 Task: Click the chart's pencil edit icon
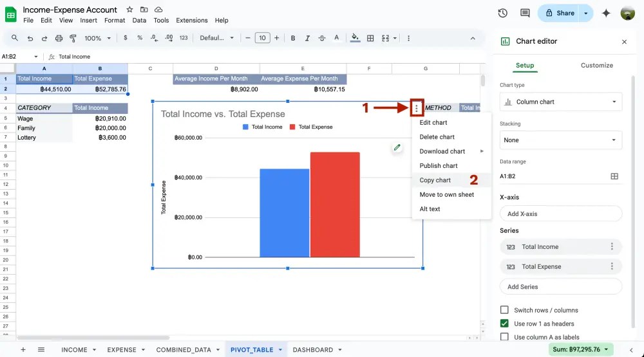point(397,148)
